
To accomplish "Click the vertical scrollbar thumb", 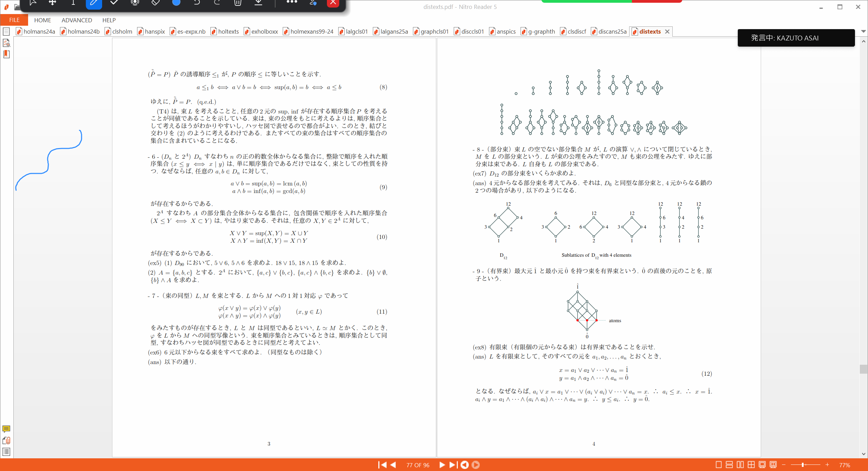I will tap(863, 369).
